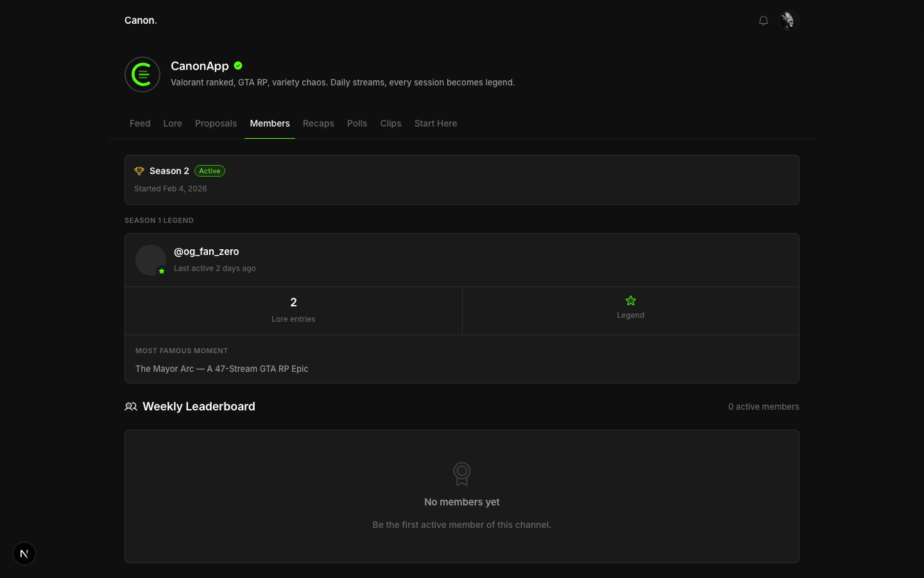Viewport: 924px width, 578px height.
Task: Click the green Legend star icon
Action: point(630,301)
